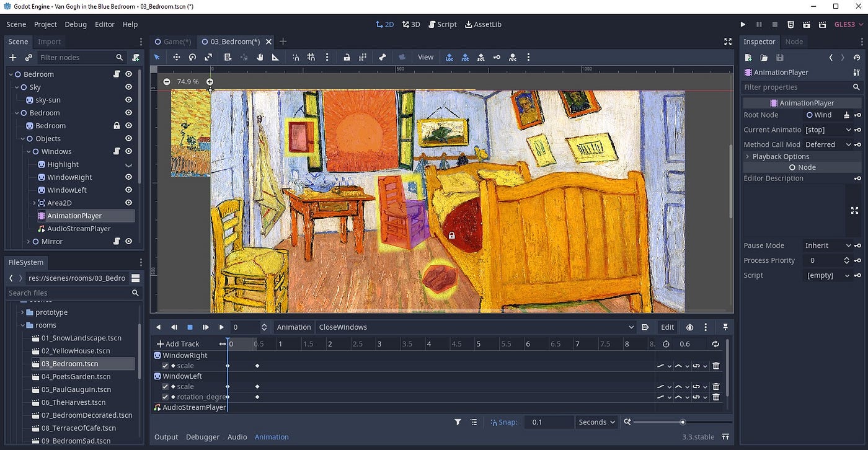Open the Method Call Mode Deferred dropdown

[x=828, y=144]
